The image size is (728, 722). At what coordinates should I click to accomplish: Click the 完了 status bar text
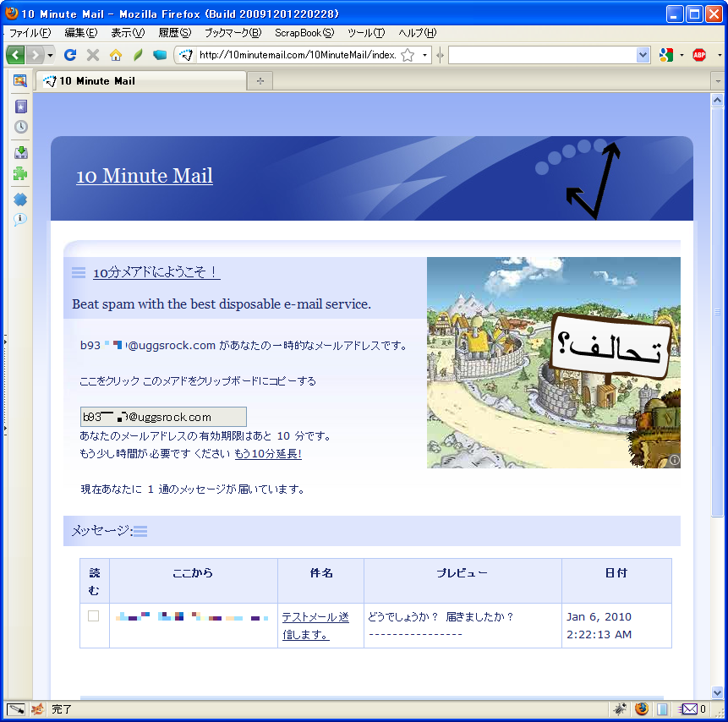click(62, 709)
